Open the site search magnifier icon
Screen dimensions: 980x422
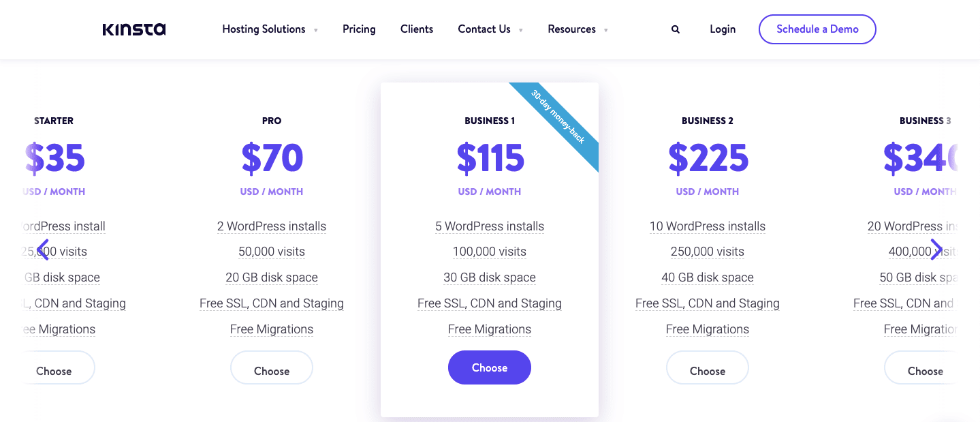coord(675,29)
